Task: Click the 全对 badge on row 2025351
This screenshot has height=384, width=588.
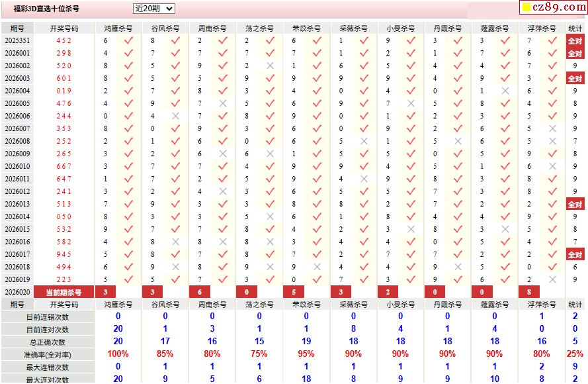Action: [575, 41]
